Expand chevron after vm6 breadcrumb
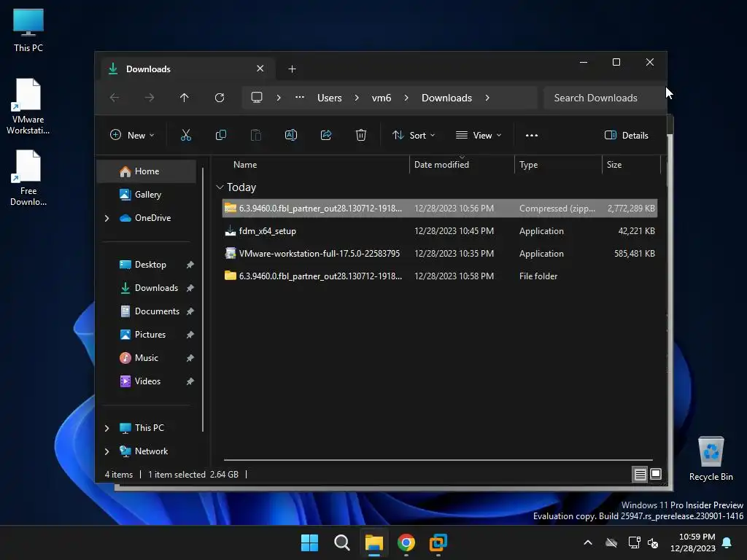The image size is (747, 560). [406, 98]
